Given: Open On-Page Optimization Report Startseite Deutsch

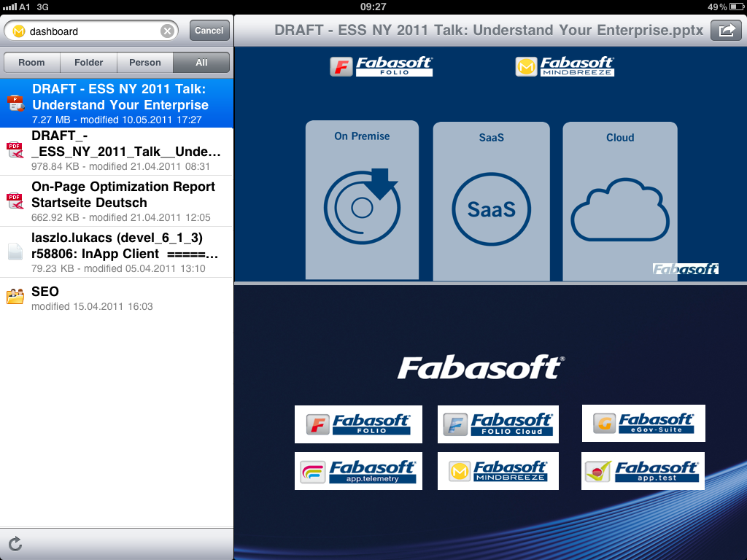Looking at the screenshot, I should [x=117, y=201].
